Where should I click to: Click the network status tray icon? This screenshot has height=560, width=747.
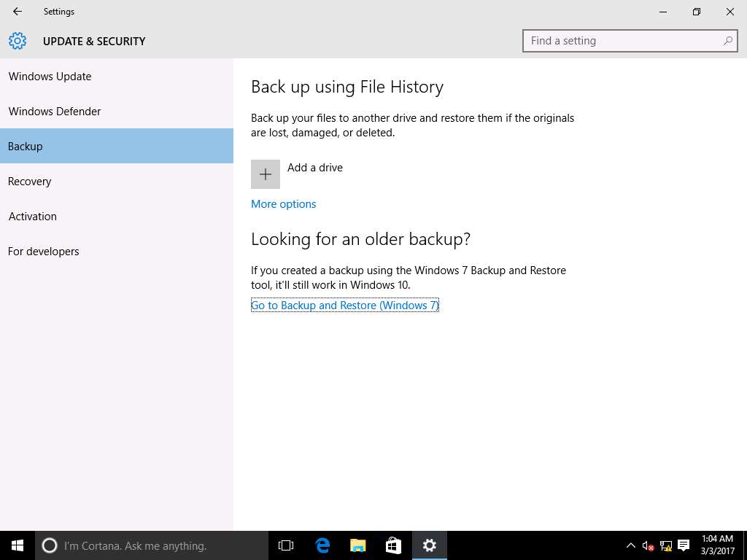click(665, 545)
